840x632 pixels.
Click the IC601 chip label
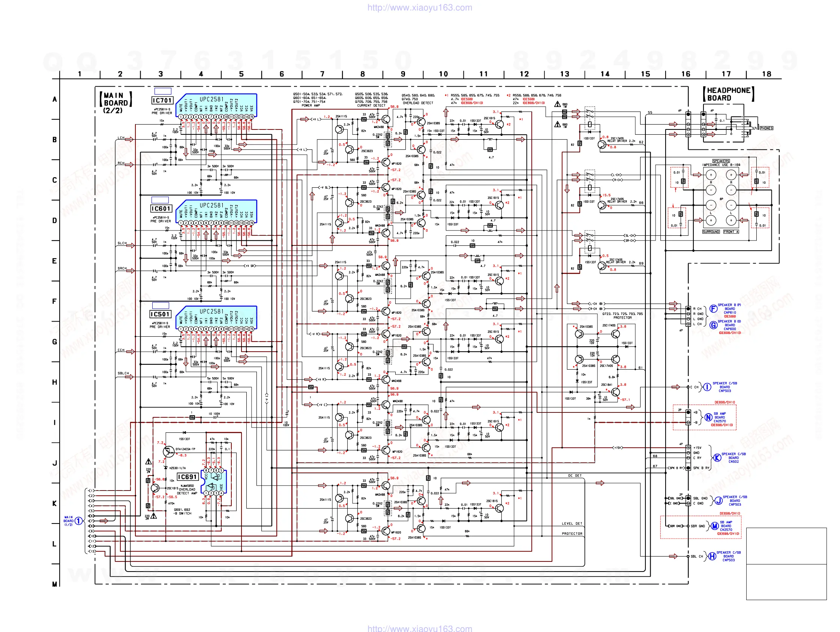[161, 209]
